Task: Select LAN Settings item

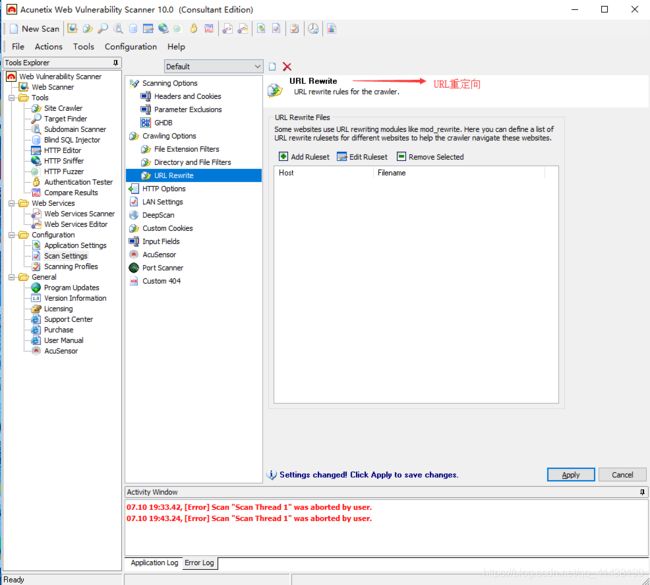Action: coord(162,202)
